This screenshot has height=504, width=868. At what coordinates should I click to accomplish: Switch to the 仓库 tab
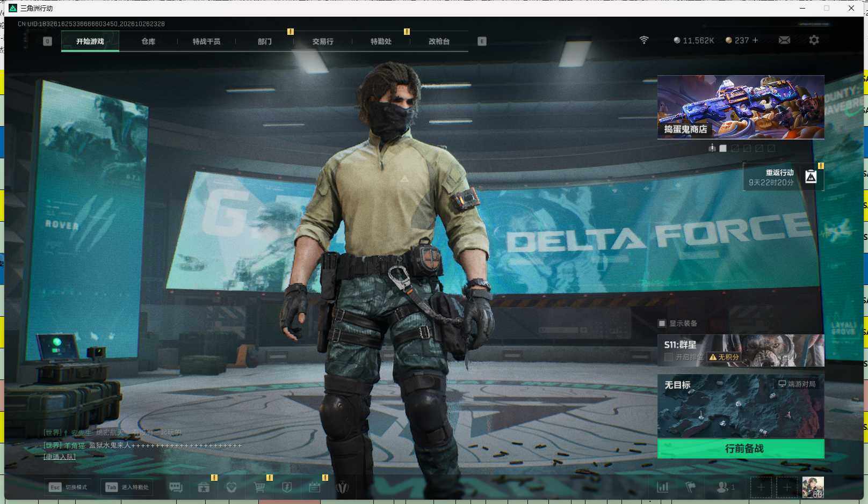[148, 41]
